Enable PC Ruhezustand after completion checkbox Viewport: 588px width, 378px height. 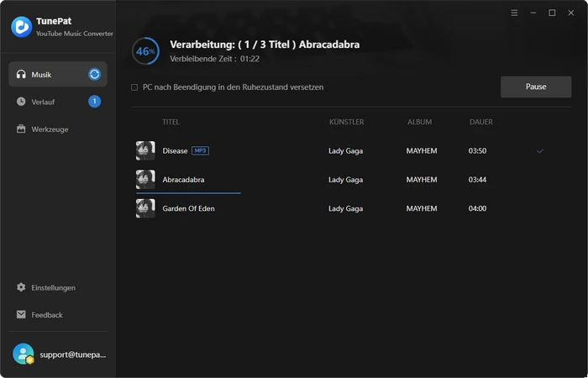[x=134, y=87]
